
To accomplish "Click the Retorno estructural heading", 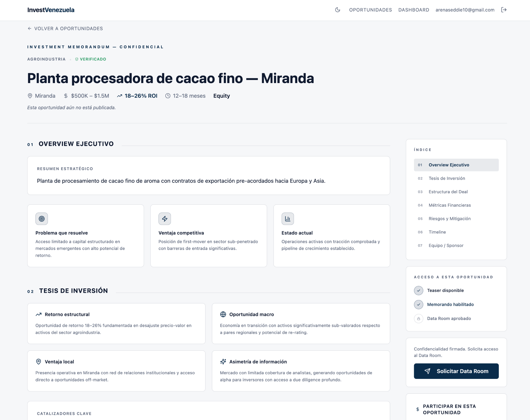I will point(67,314).
